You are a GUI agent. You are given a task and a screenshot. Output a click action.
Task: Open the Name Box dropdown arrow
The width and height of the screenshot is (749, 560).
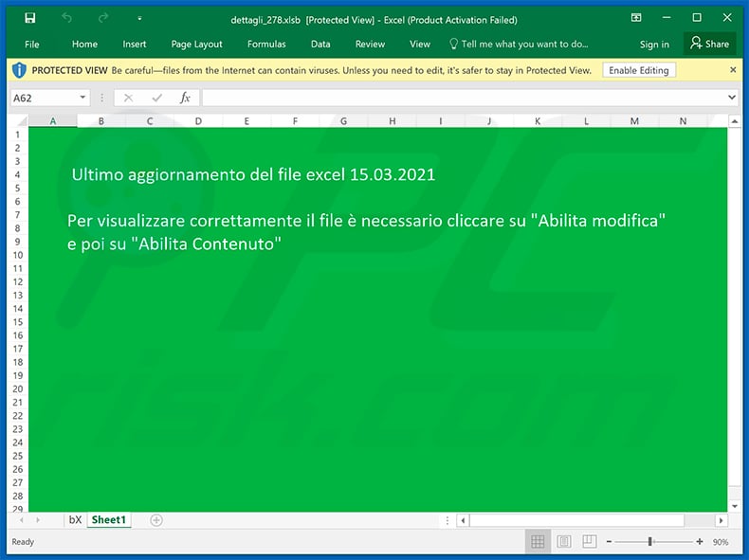(x=83, y=98)
